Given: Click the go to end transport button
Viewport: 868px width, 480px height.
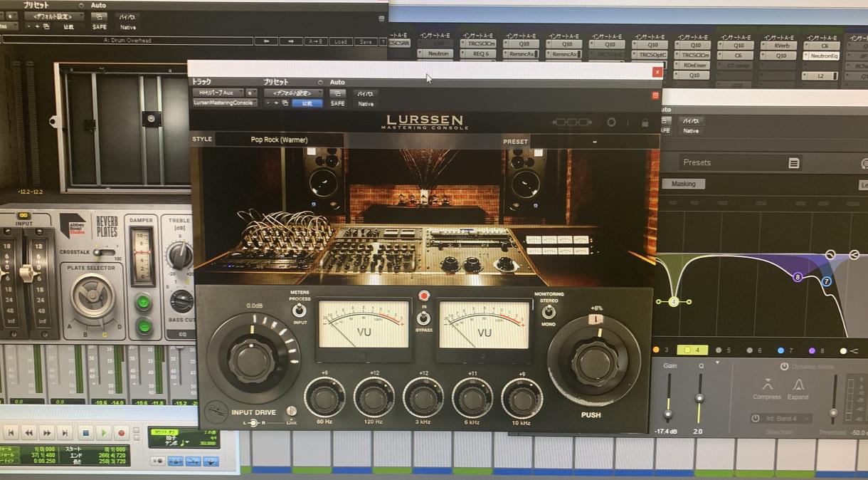Looking at the screenshot, I should click(x=65, y=432).
